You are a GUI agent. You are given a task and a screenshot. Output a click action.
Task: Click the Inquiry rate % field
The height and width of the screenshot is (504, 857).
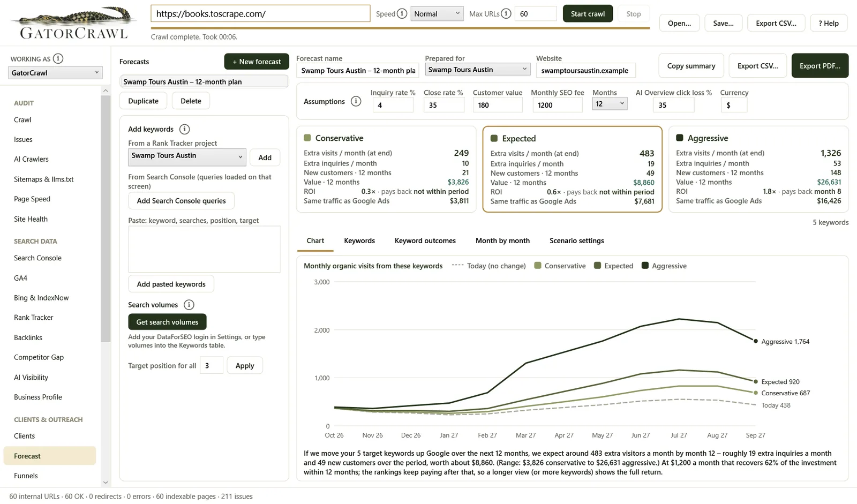click(x=393, y=105)
